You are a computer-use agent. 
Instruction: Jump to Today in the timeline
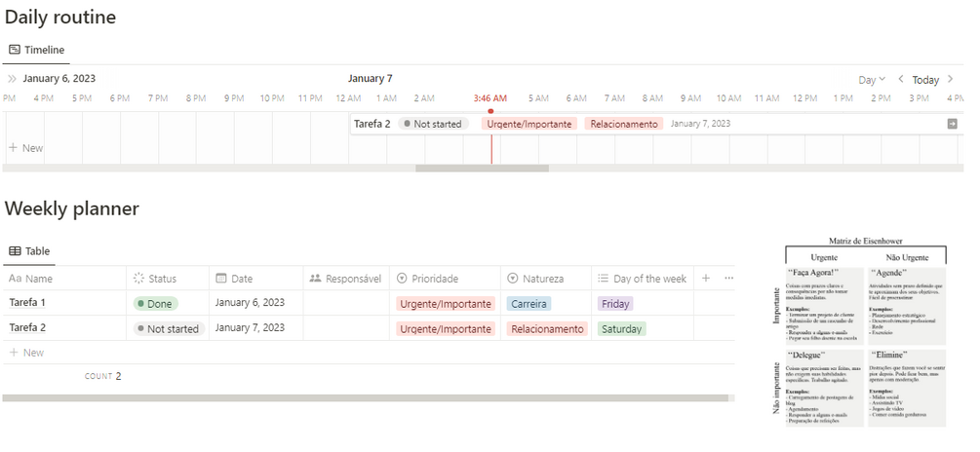(925, 80)
